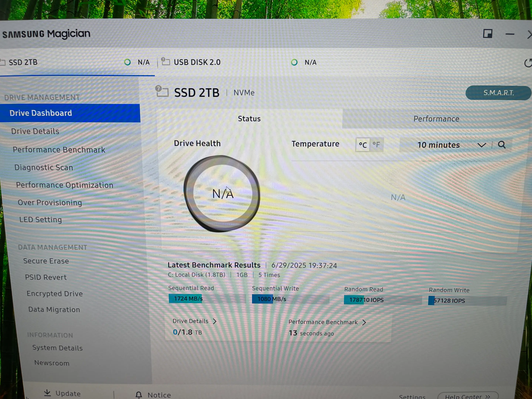Click the Random Write 57128 IOPS bar
Image resolution: width=532 pixels, height=399 pixels.
(x=467, y=301)
